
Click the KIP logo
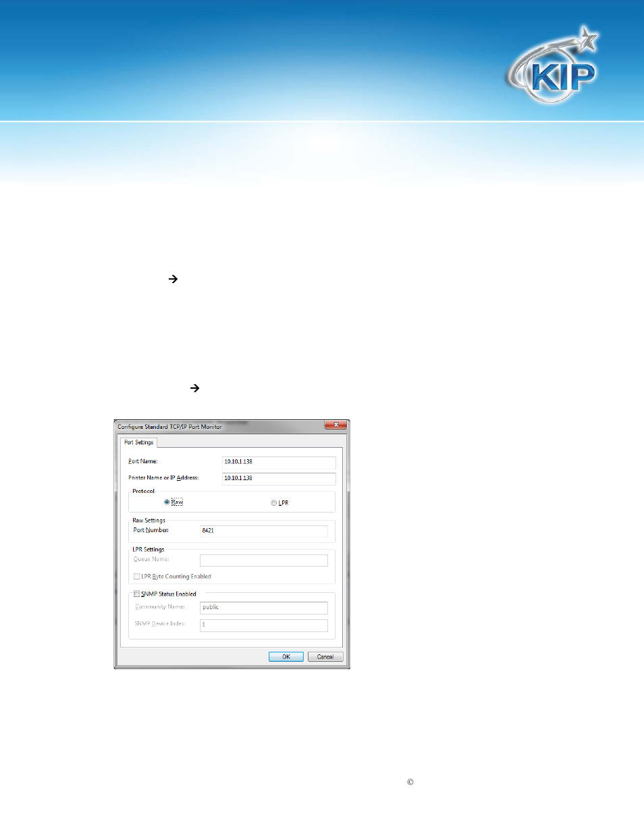click(554, 66)
